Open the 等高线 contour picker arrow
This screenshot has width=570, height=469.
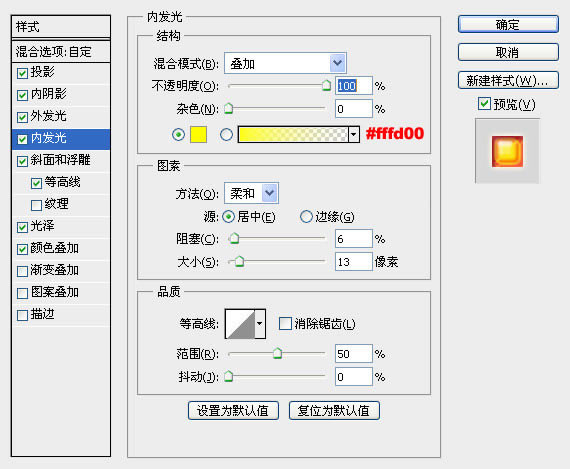pyautogui.click(x=260, y=324)
